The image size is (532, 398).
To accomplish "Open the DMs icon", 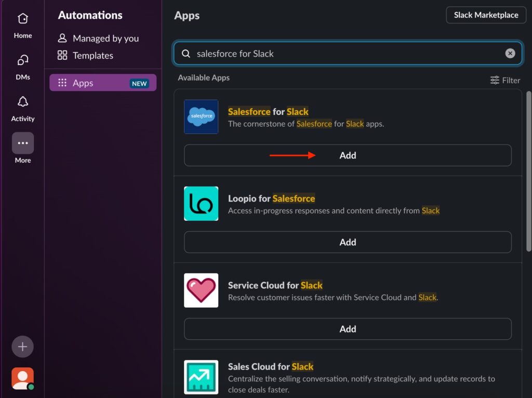I will (x=22, y=61).
